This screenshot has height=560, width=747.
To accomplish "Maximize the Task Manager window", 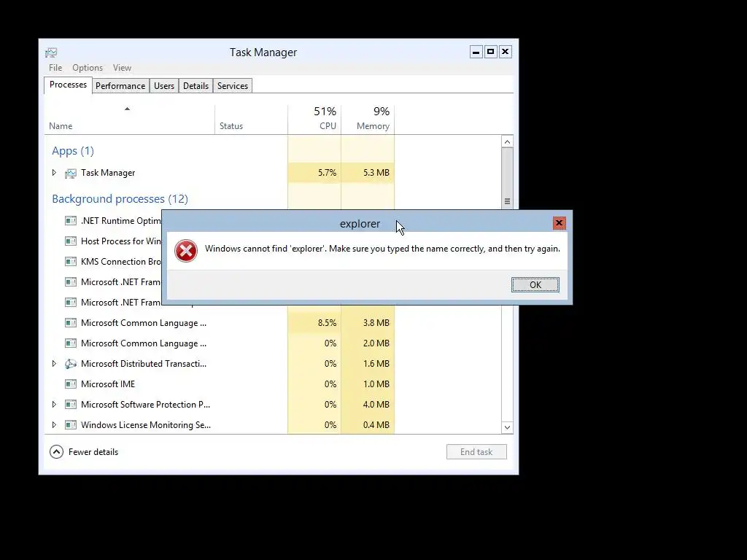I will (491, 52).
